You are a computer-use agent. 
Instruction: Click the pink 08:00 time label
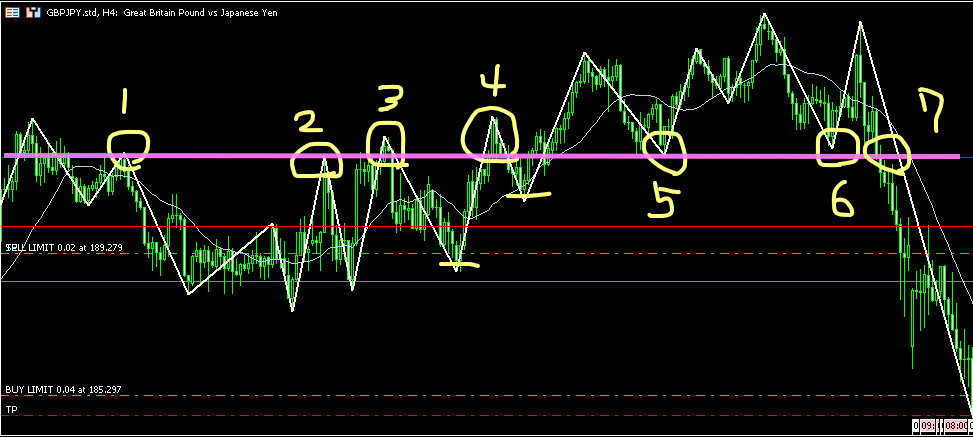click(957, 425)
